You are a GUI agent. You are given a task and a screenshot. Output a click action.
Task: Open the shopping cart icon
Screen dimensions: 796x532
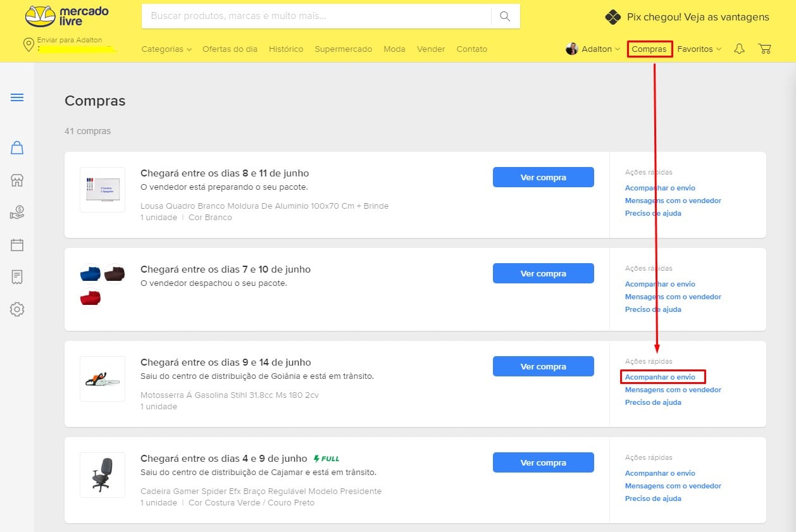pyautogui.click(x=764, y=49)
